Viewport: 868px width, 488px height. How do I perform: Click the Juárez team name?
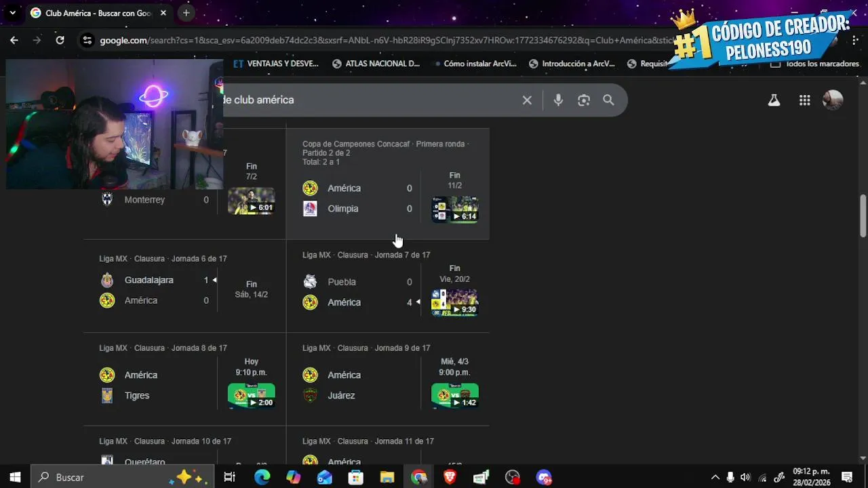click(x=341, y=395)
